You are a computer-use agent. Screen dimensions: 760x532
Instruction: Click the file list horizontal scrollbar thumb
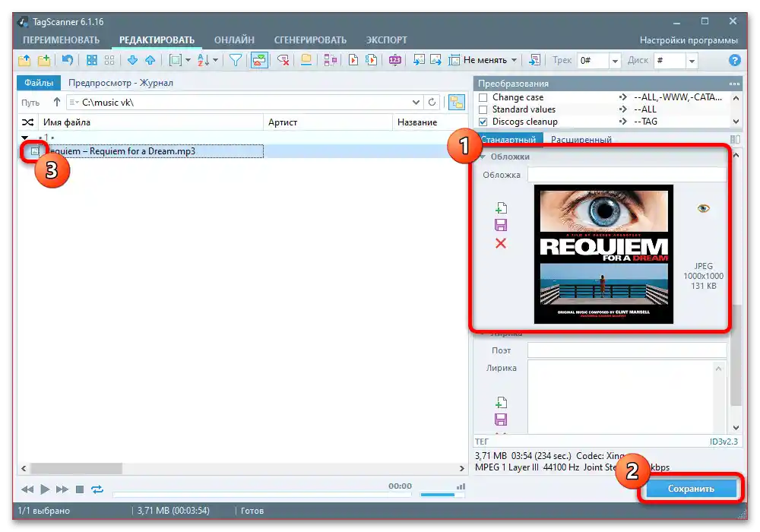coord(77,468)
